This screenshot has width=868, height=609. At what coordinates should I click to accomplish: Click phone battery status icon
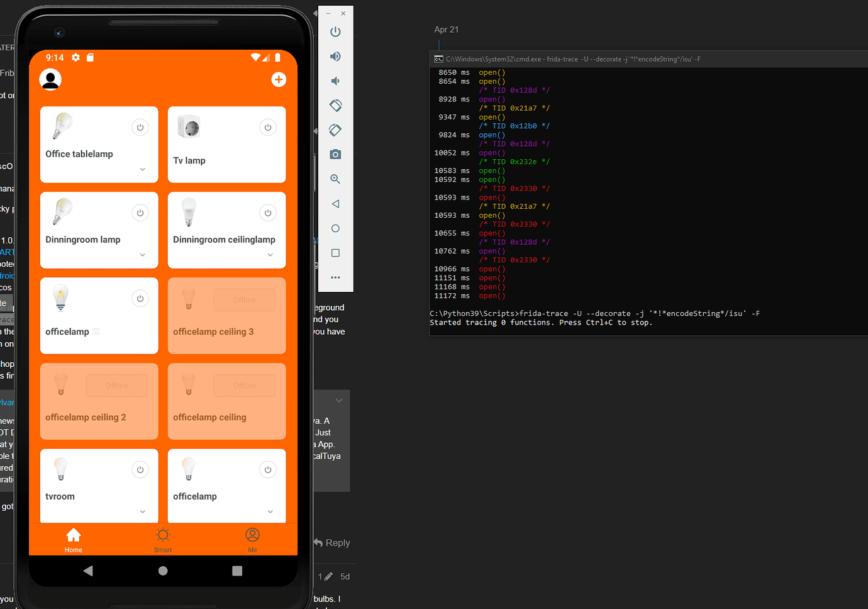pyautogui.click(x=277, y=57)
